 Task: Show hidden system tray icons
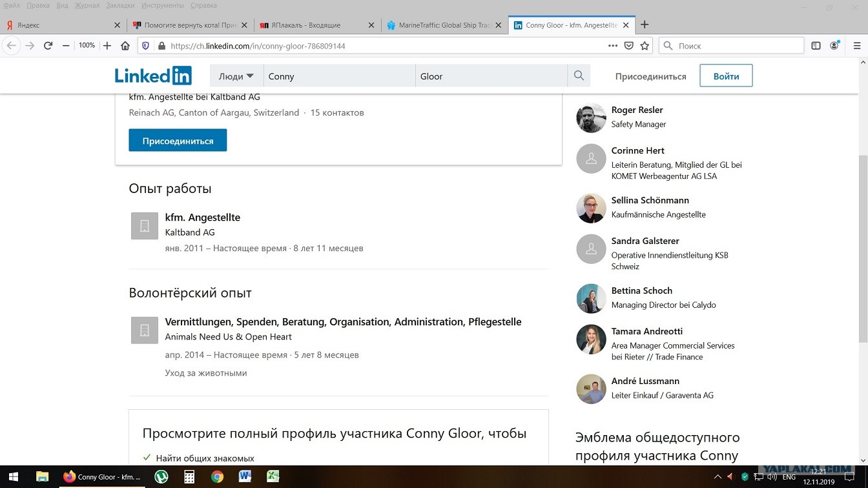click(x=717, y=477)
